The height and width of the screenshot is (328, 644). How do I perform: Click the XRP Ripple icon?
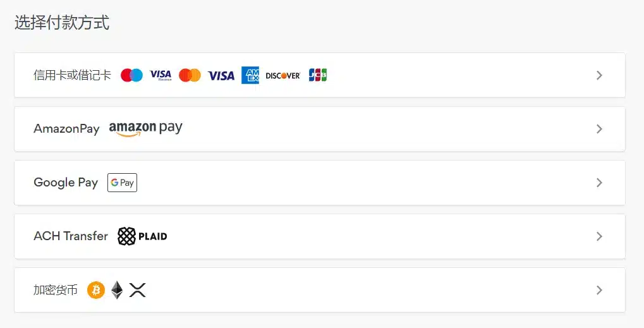point(138,290)
